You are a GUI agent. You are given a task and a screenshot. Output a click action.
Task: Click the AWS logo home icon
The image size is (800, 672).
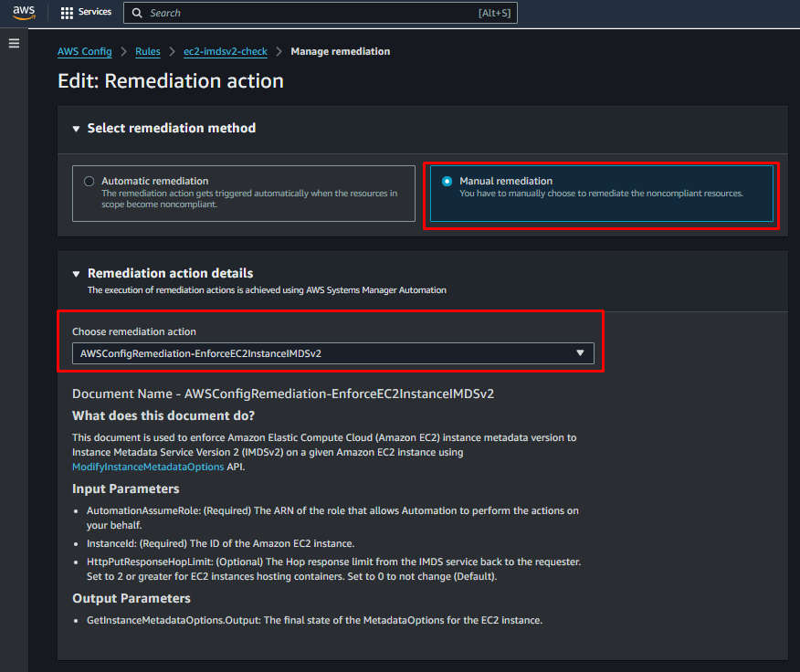point(24,13)
